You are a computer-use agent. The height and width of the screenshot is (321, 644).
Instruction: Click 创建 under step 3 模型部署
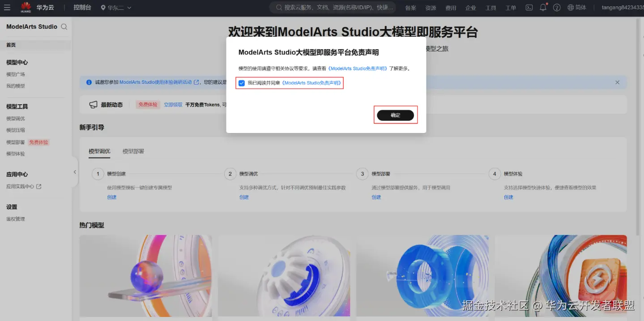coord(376,197)
